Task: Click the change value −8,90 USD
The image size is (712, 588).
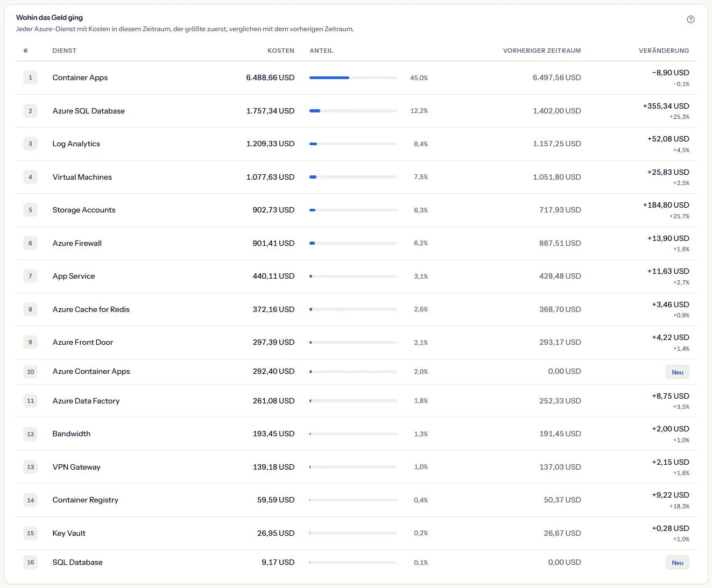Action: pyautogui.click(x=671, y=73)
